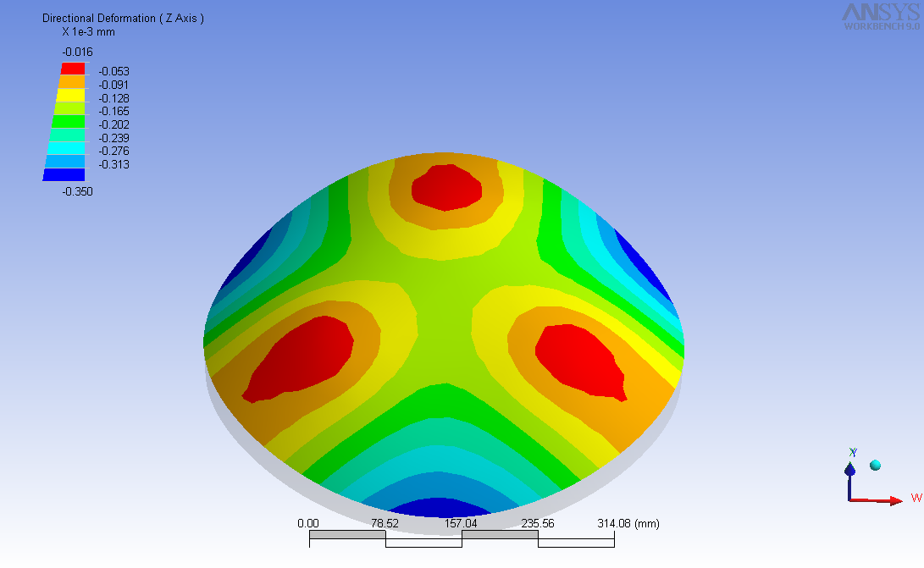Image resolution: width=924 pixels, height=568 pixels.
Task: Click the yellow legend color band
Action: pyautogui.click(x=70, y=95)
